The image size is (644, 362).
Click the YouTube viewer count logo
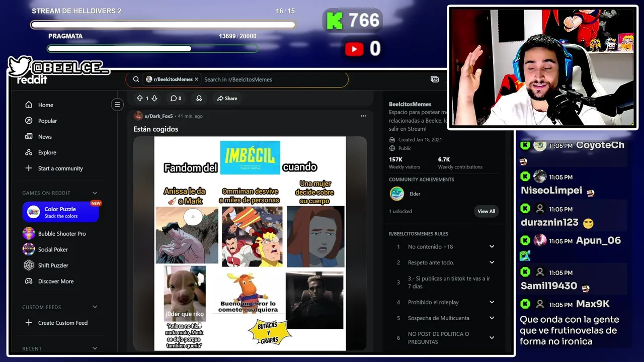(354, 49)
